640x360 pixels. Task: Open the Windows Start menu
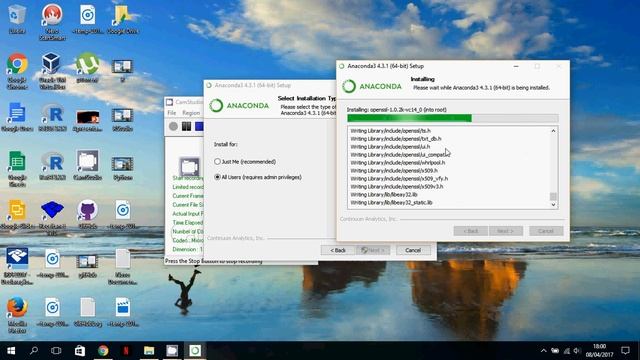[11, 351]
